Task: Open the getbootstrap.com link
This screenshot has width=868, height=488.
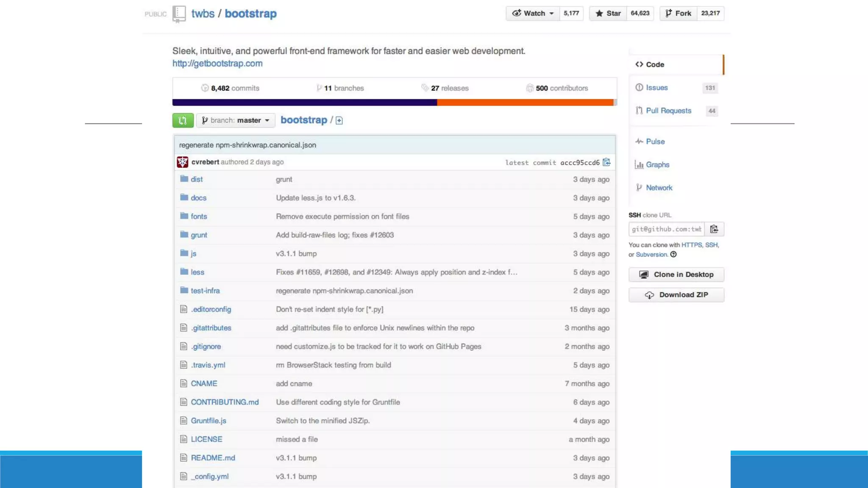Action: click(x=217, y=64)
